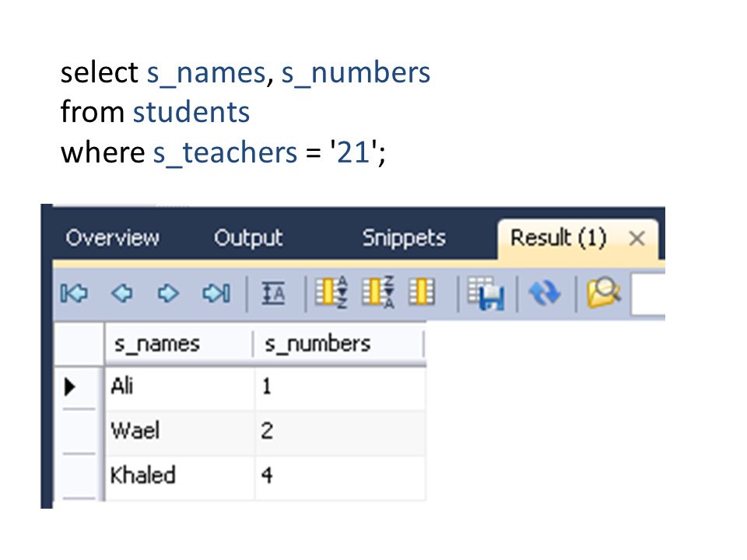Go to previous record arrow

pyautogui.click(x=122, y=293)
